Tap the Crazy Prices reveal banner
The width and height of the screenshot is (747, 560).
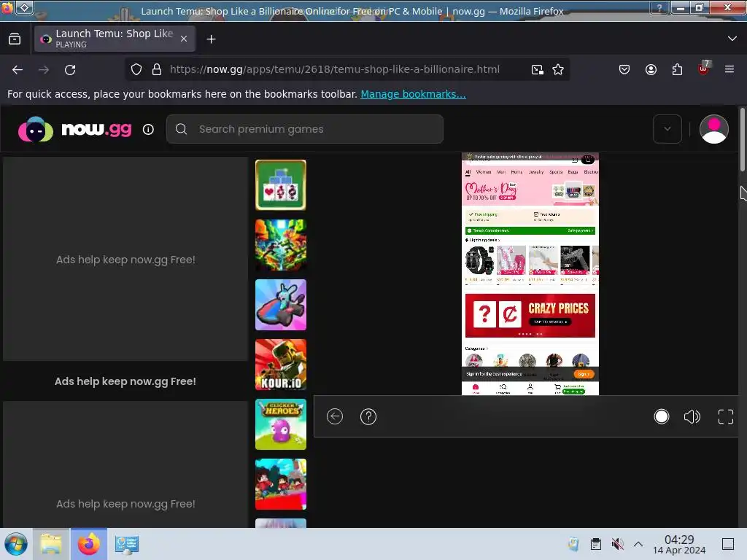[530, 315]
